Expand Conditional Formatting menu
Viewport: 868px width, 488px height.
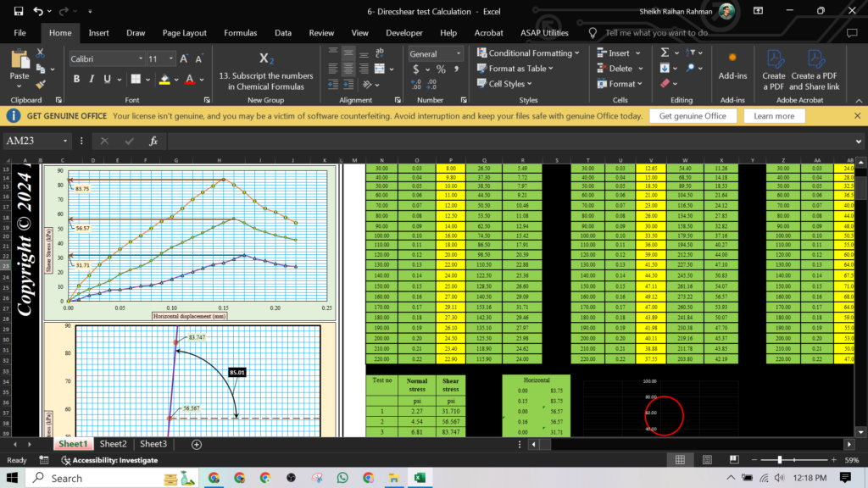coord(528,53)
